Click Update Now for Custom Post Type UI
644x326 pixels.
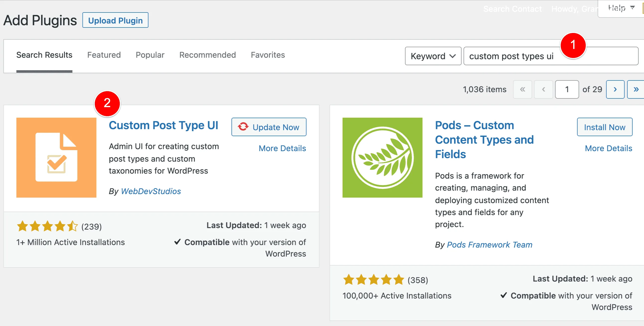tap(269, 127)
